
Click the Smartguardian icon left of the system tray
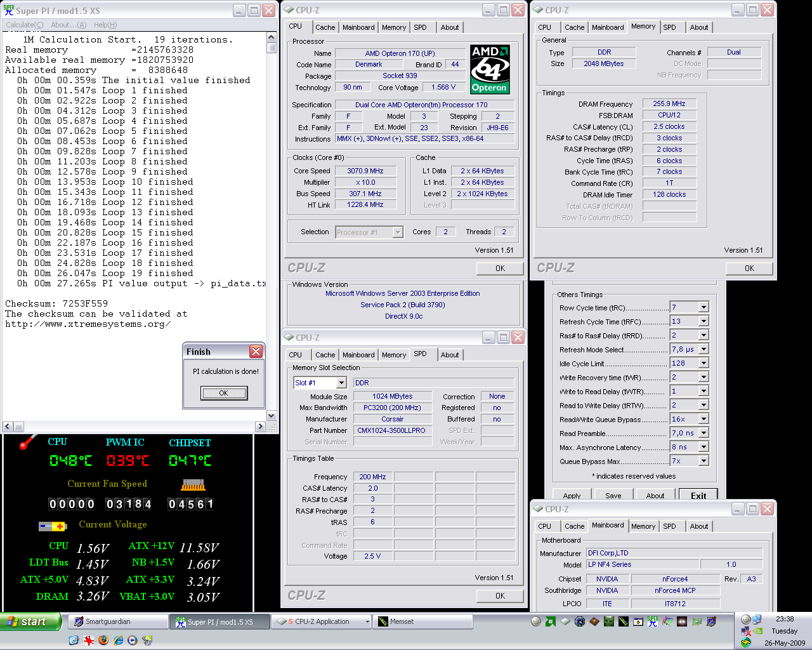tap(711, 621)
